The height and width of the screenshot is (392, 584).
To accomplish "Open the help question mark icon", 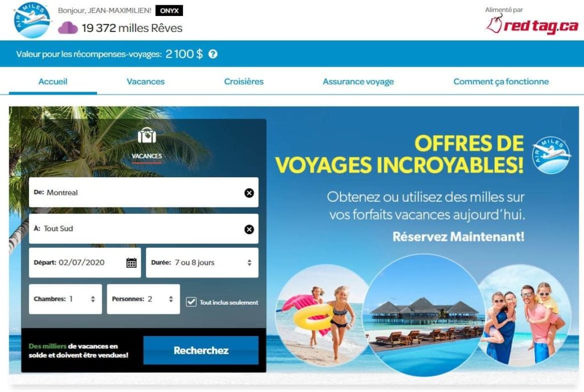I will [213, 54].
